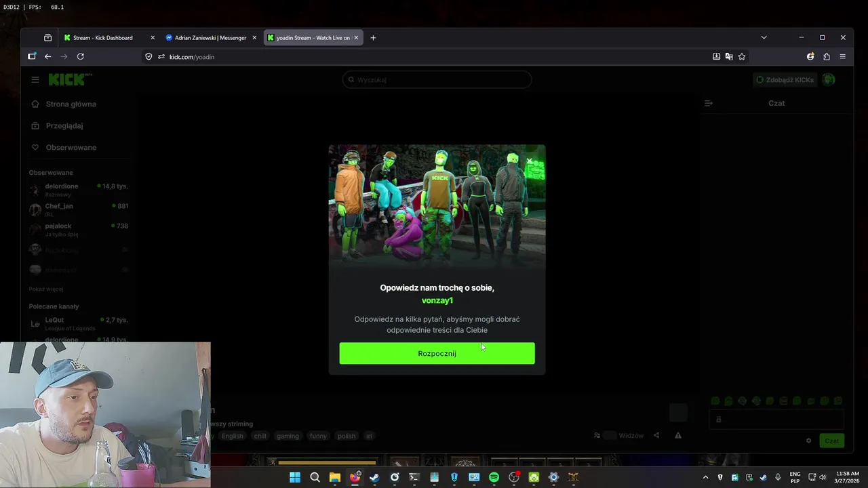
Task: Select the yoadin Stream tab
Action: point(313,38)
